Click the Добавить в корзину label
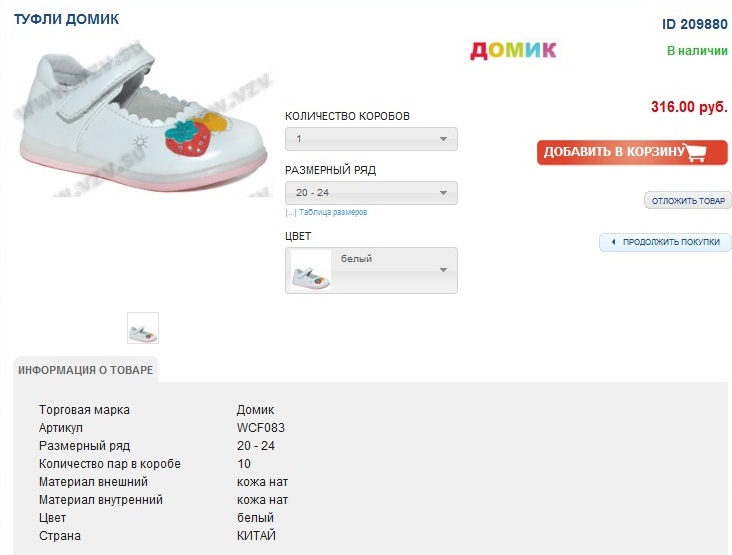This screenshot has height=555, width=732. (612, 152)
